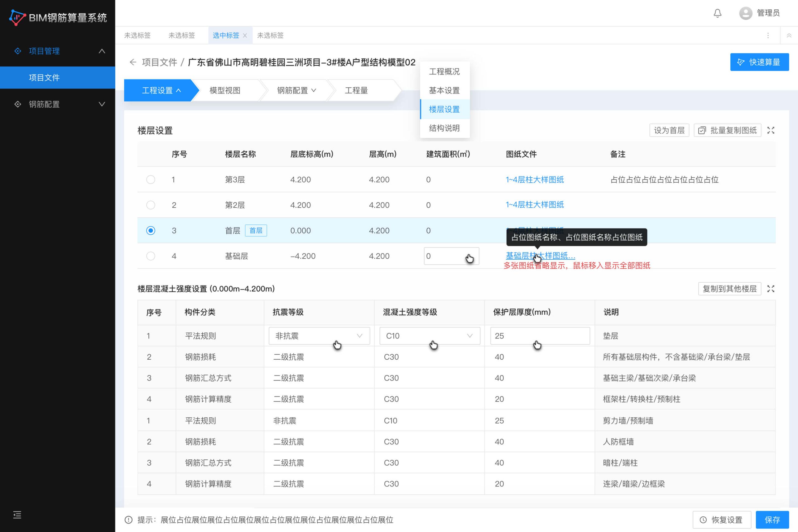Screen dimensions: 798x532
Task: Open the 非抗震 seismic grade dropdown
Action: [x=319, y=336]
